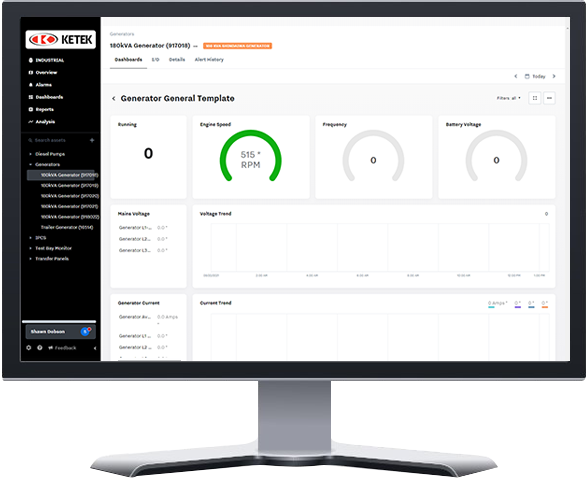
Task: Click the plus icon to add asset
Action: click(92, 140)
